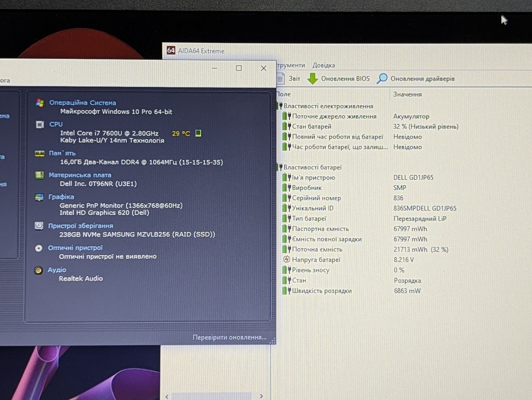532x400 pixels.
Task: Open the Аудіо section link
Action: [x=57, y=270]
